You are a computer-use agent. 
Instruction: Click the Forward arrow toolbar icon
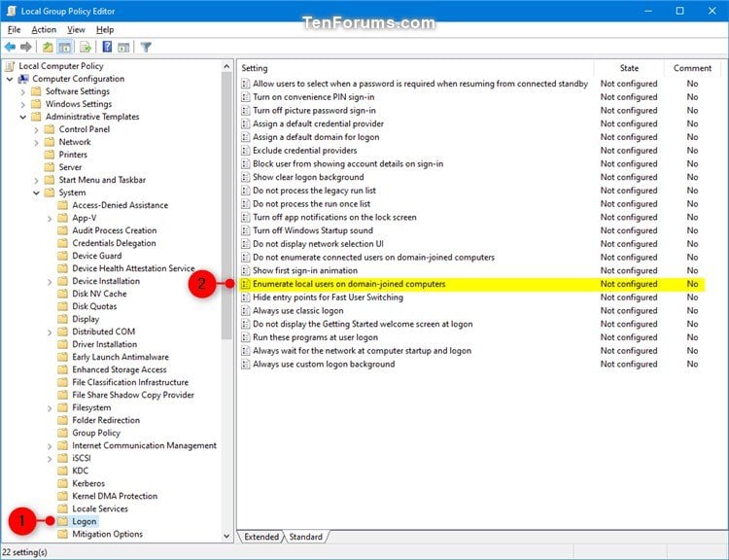click(x=26, y=47)
